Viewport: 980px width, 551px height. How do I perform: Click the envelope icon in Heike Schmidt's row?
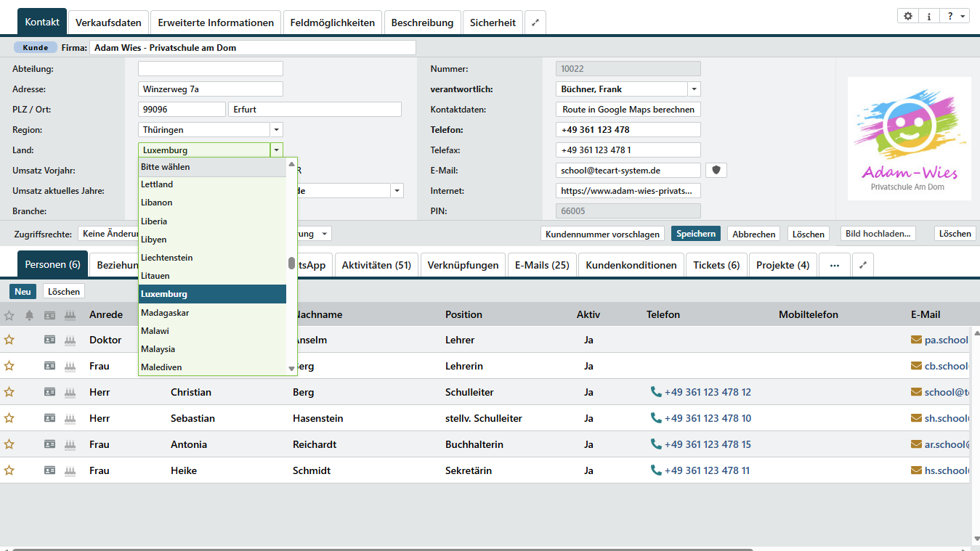(x=916, y=470)
